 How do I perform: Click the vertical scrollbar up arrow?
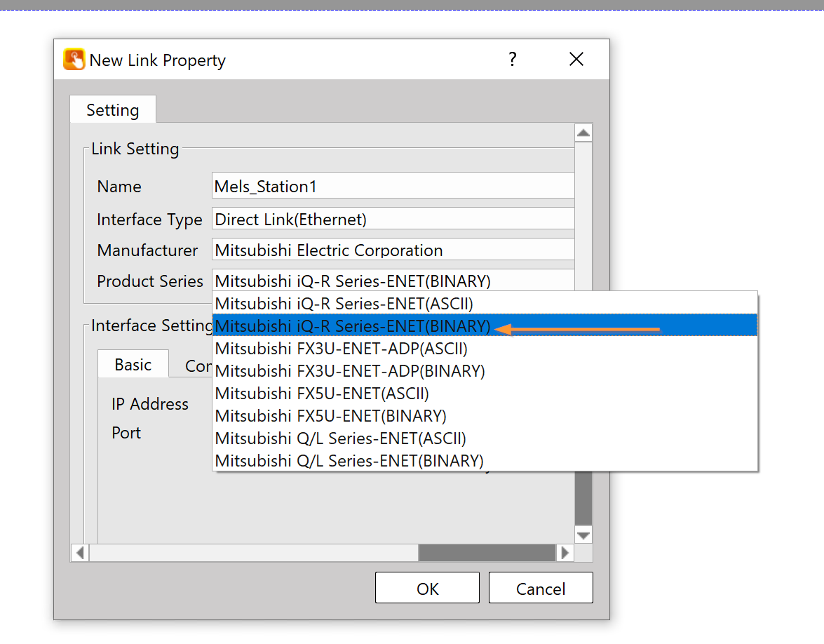583,133
